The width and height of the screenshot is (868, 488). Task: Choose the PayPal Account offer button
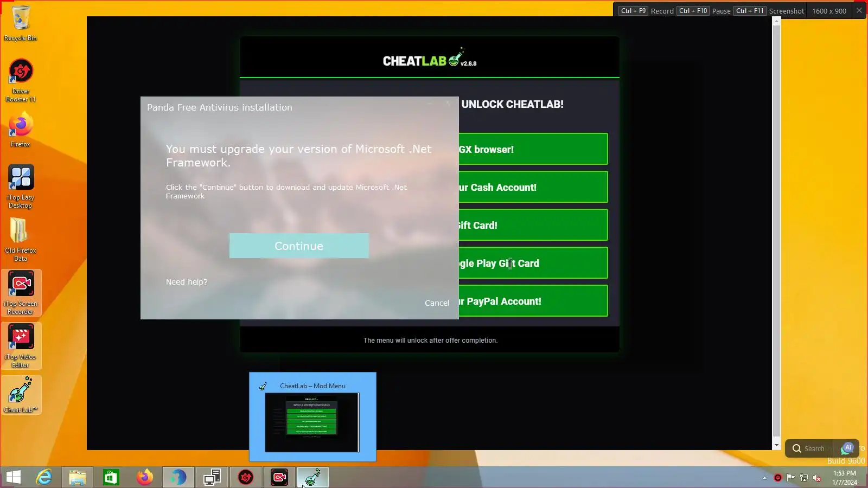click(x=533, y=301)
